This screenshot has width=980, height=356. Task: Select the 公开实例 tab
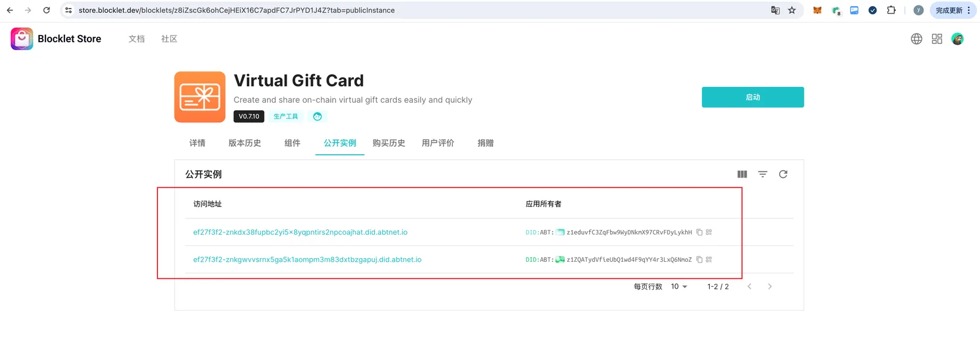click(340, 143)
